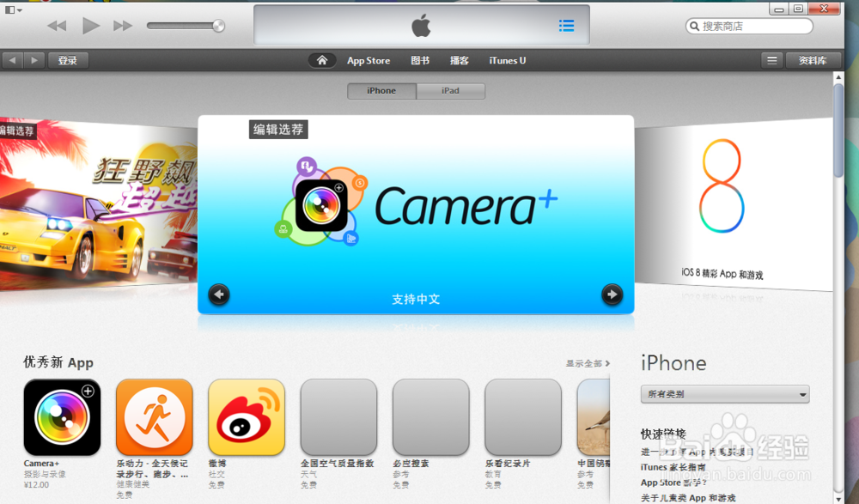The height and width of the screenshot is (504, 859).
Task: Open the 必应搜索 app placeholder icon
Action: click(x=430, y=417)
